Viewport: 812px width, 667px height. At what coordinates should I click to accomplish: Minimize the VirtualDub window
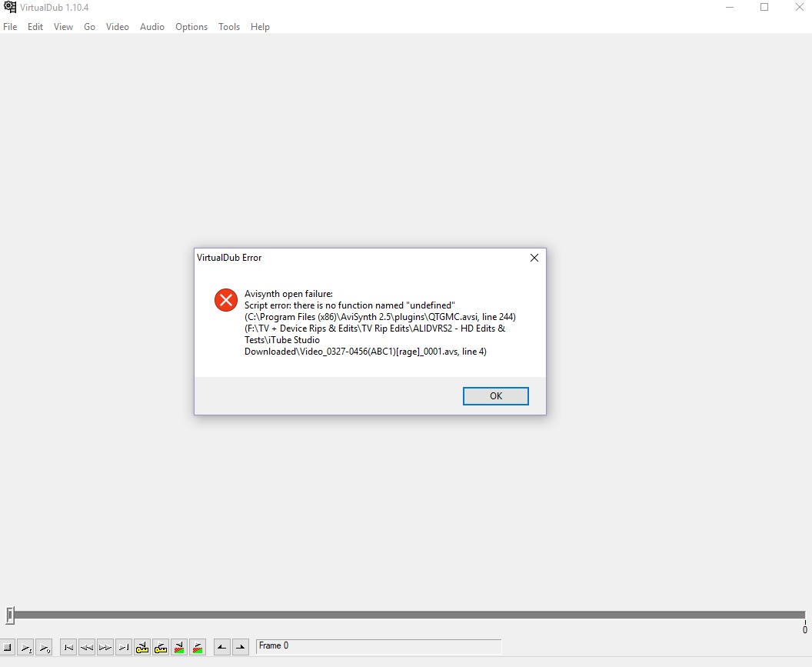(730, 7)
